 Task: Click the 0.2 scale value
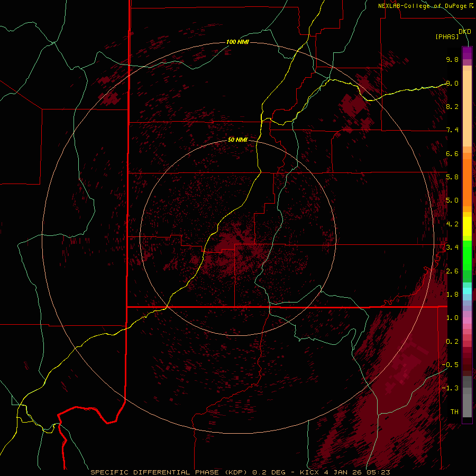[452, 342]
